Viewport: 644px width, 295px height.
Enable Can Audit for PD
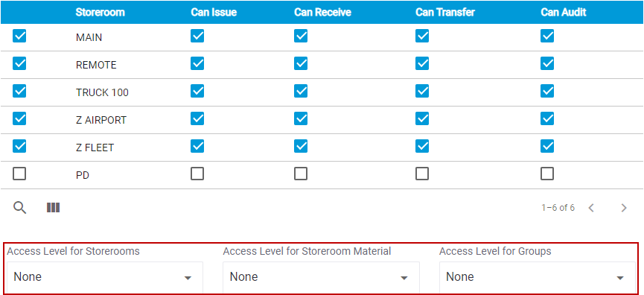point(547,174)
